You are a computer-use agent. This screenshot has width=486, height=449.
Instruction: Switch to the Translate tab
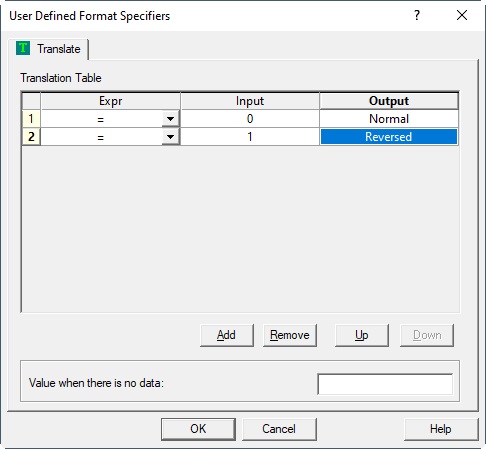point(48,49)
